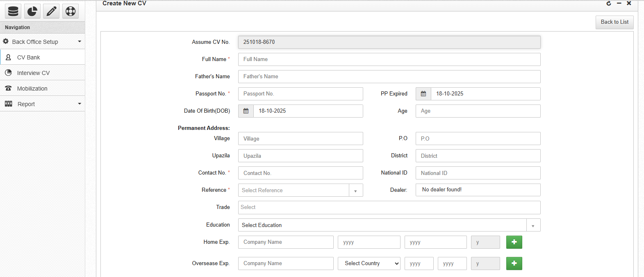Click the pencil edit icon in top toolbar
Viewport: 644px width, 277px height.
pos(51,11)
